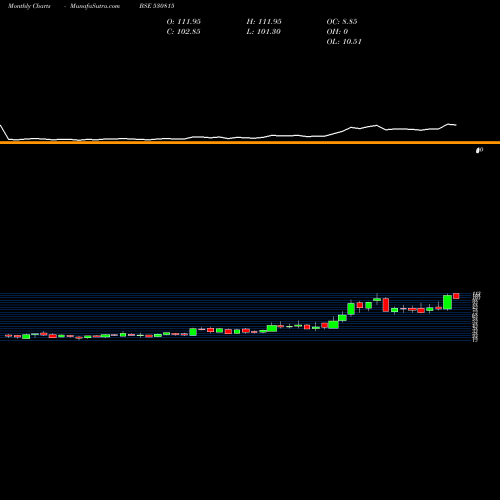Image resolution: width=500 pixels, height=500 pixels.
Task: Click the tall green candle before last
Action: click(x=447, y=302)
